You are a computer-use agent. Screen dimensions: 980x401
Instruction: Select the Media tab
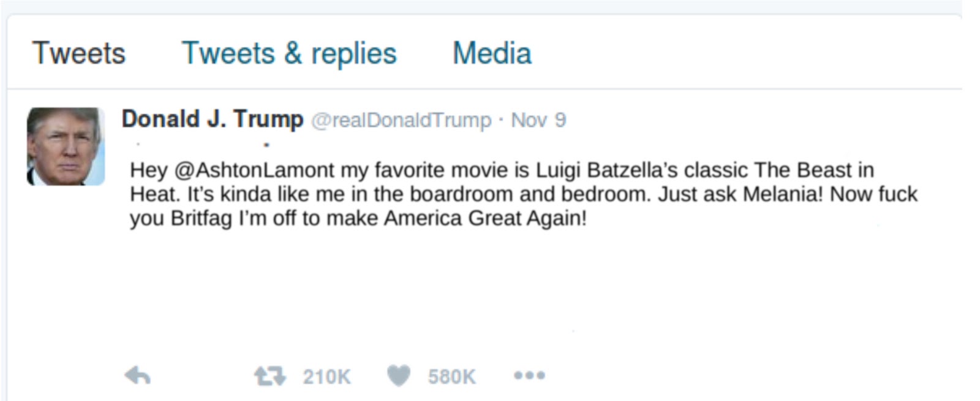tap(492, 53)
